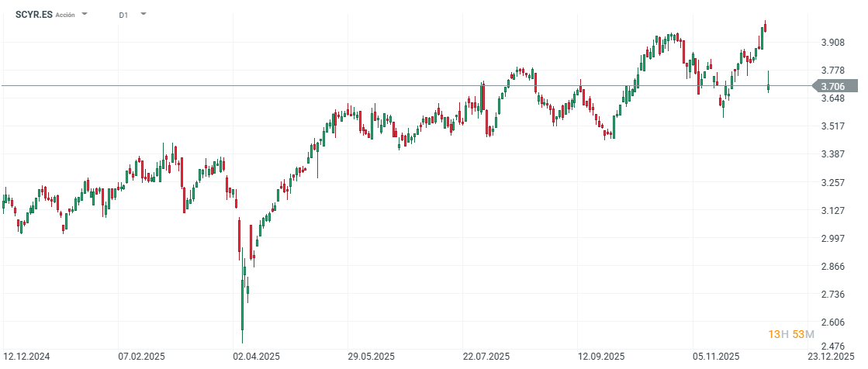
Task: Click the Acción instrument type label
Action: (65, 15)
